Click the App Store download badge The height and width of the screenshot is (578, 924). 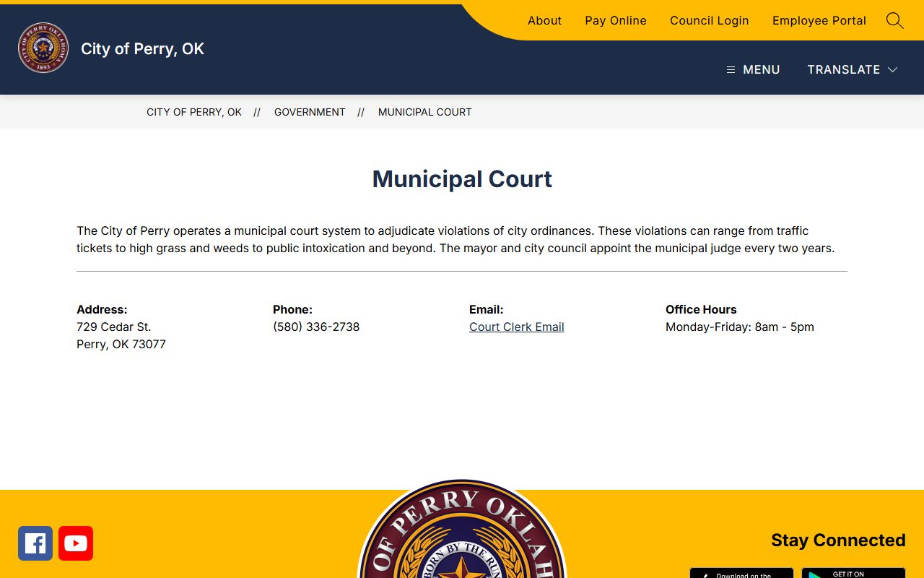click(741, 573)
